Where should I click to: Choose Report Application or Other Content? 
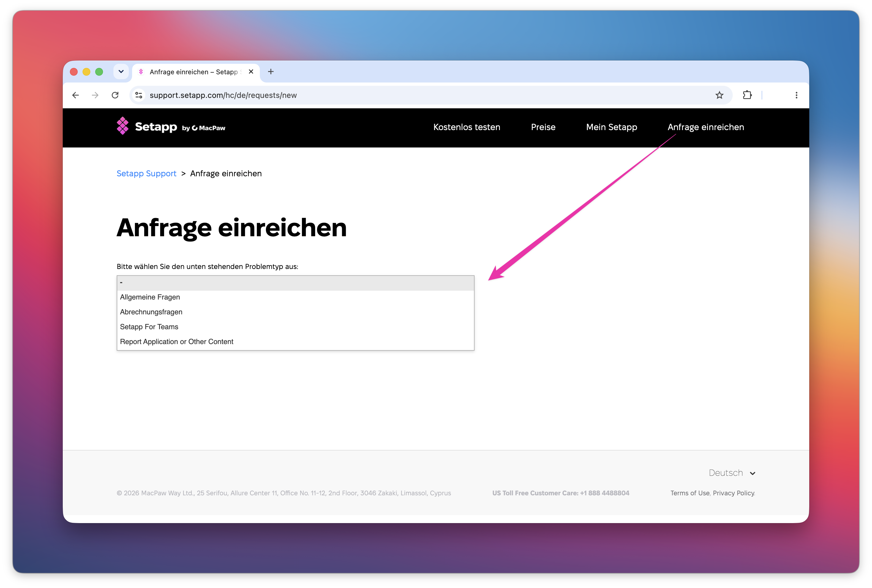(x=295, y=342)
